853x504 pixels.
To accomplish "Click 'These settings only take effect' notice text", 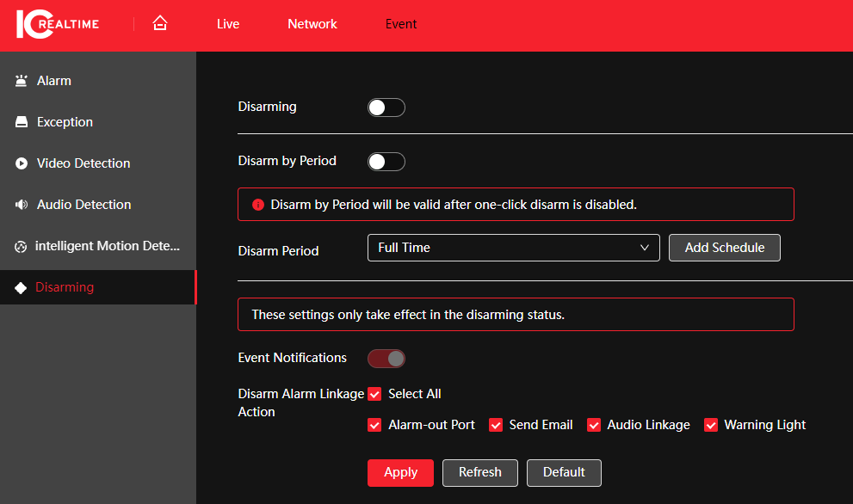I will [x=408, y=315].
